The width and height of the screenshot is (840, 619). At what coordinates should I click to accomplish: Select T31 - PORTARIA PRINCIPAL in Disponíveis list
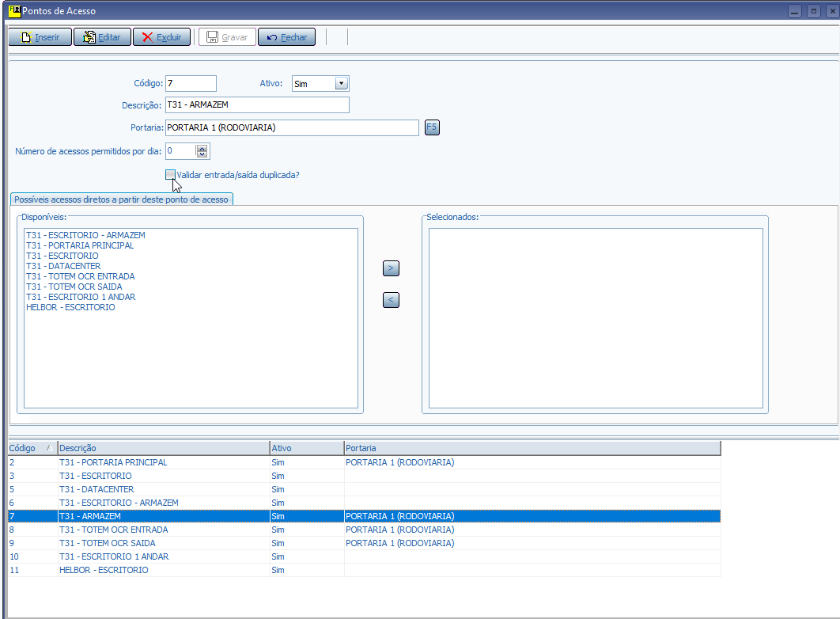[x=80, y=245]
